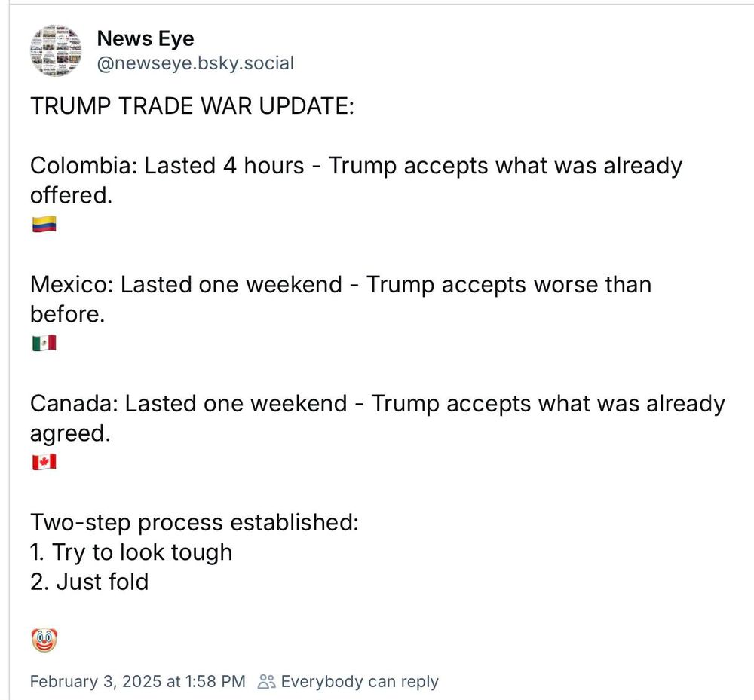
Task: Click the February 3, 2025 timestamp
Action: click(137, 682)
